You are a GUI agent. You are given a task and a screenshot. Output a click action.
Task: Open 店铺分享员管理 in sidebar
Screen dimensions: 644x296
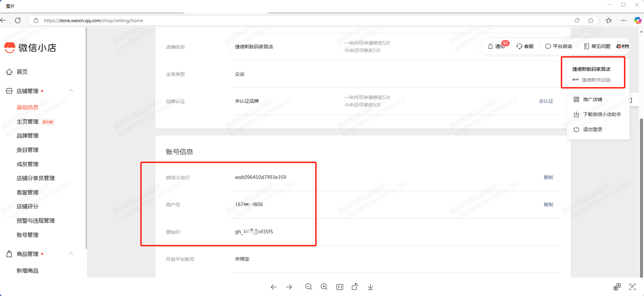[x=36, y=178]
